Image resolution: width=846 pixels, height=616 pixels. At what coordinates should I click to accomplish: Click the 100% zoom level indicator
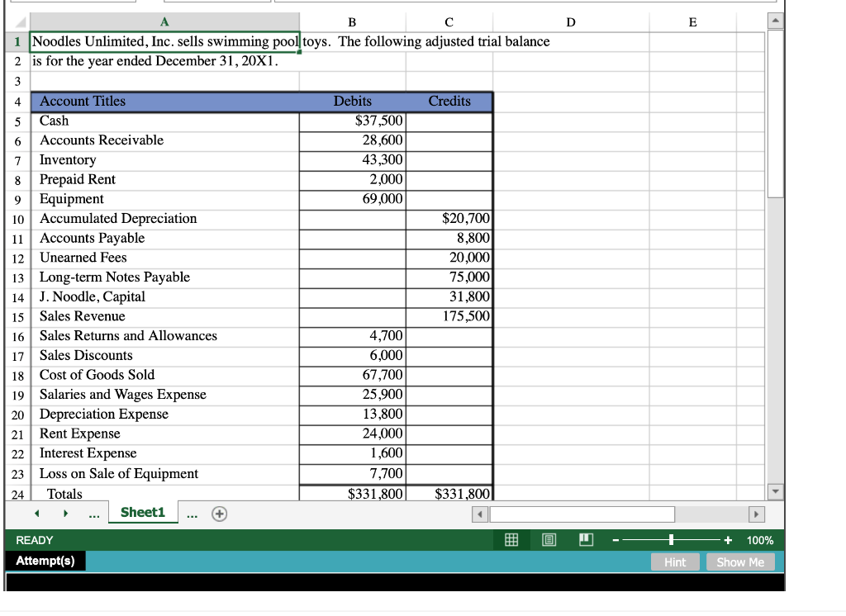(x=759, y=540)
